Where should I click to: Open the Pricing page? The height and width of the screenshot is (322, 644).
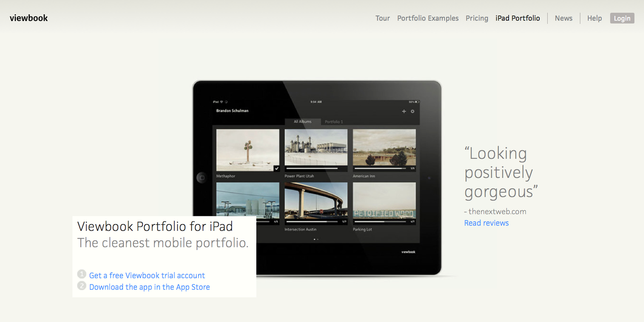(477, 18)
